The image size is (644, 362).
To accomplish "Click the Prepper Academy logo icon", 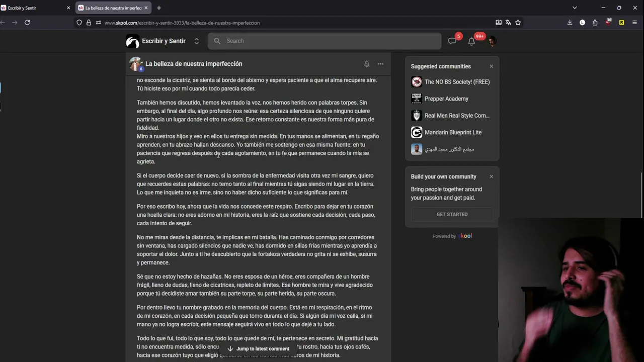I will (x=417, y=99).
